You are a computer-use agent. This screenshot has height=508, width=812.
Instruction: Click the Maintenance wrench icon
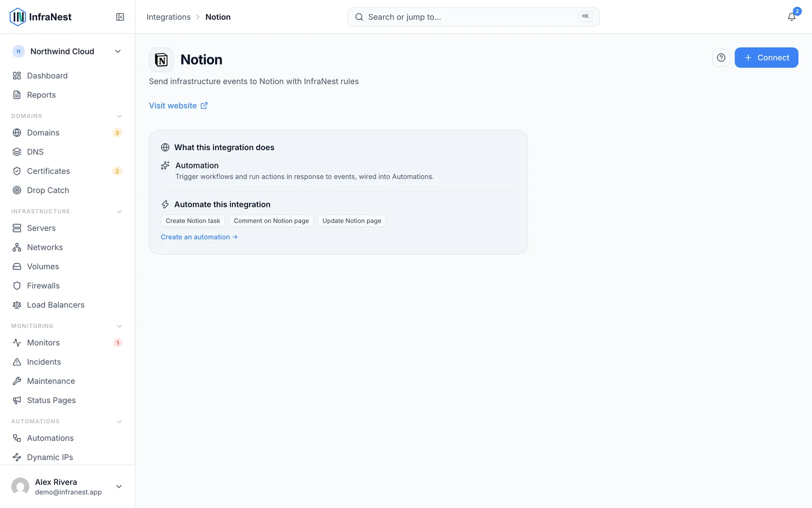[x=17, y=381]
